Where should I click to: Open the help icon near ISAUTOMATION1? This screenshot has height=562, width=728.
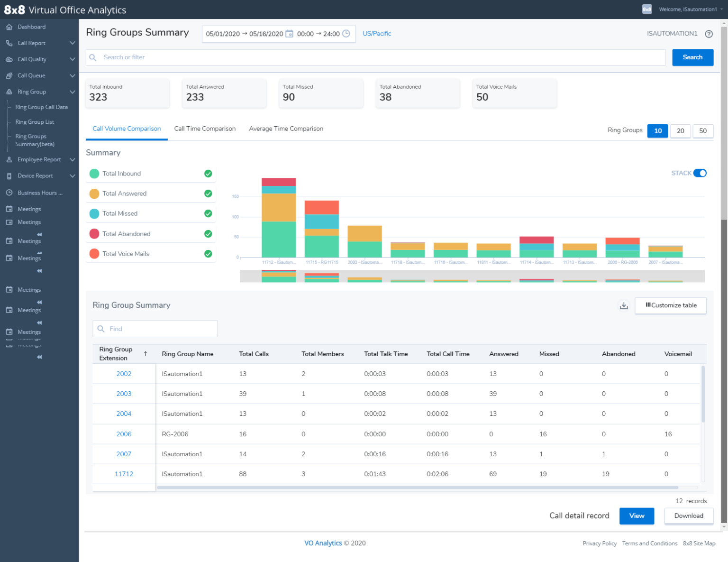[x=709, y=34]
